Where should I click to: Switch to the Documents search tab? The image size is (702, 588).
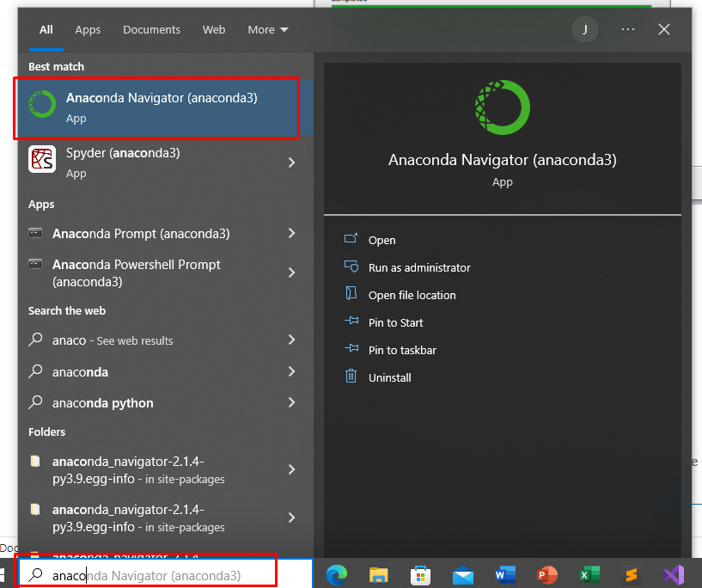click(x=151, y=29)
